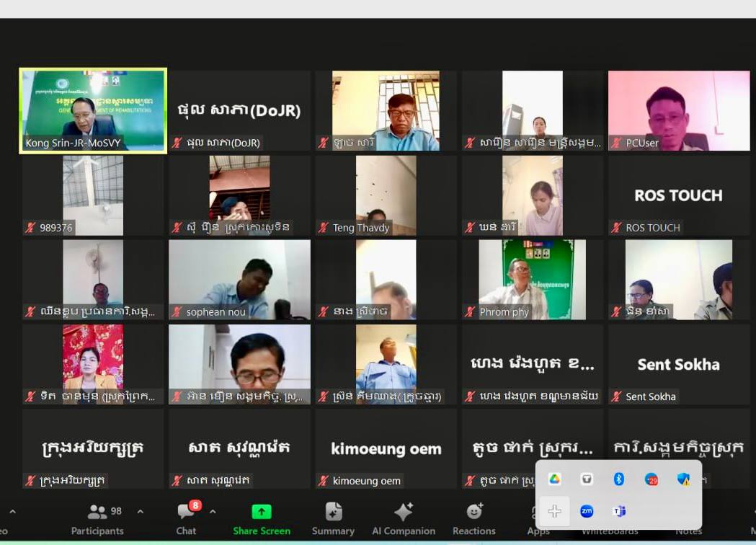Image resolution: width=756 pixels, height=545 pixels.
Task: Click Bluetooth icon in tray popup
Action: pos(618,479)
